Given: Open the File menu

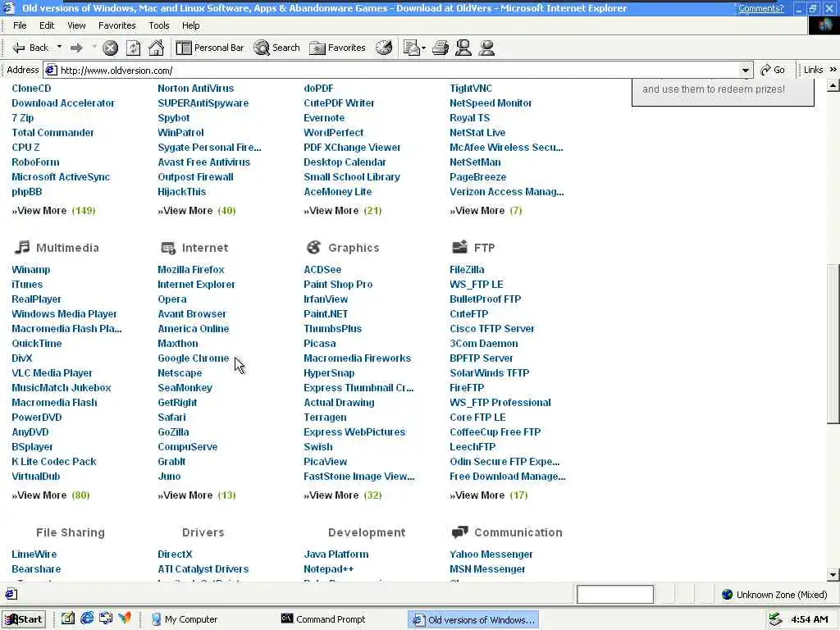Looking at the screenshot, I should 20,25.
